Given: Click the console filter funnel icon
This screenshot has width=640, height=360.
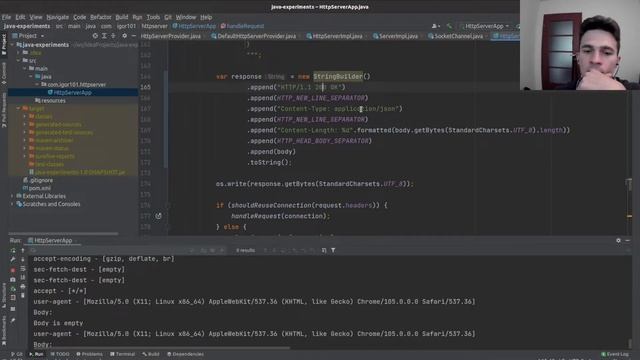Looking at the screenshot, I should [333, 250].
